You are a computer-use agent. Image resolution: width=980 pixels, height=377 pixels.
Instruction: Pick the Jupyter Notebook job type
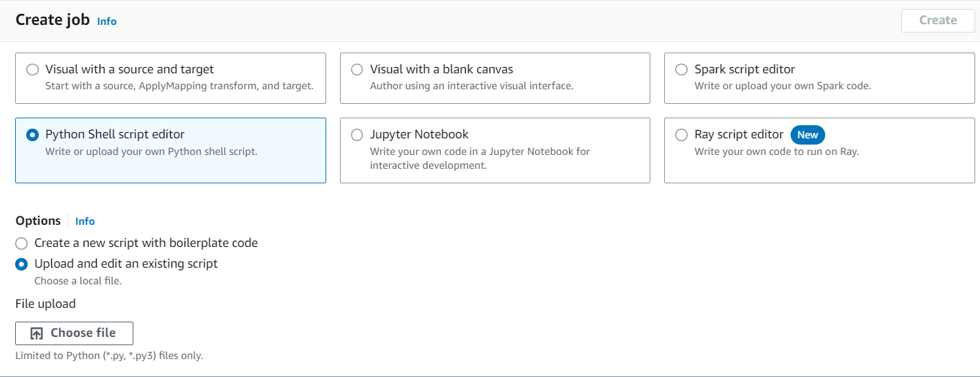point(357,135)
